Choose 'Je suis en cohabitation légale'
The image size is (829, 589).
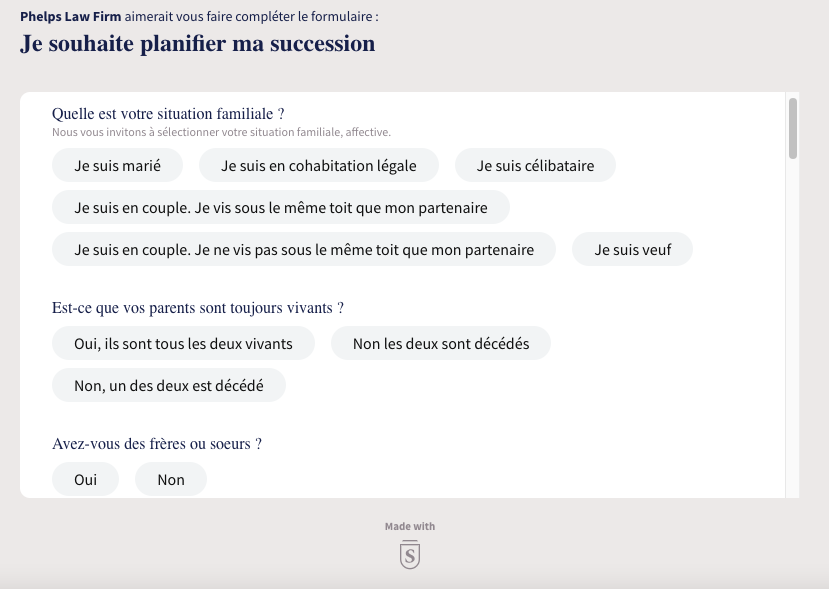tap(319, 165)
